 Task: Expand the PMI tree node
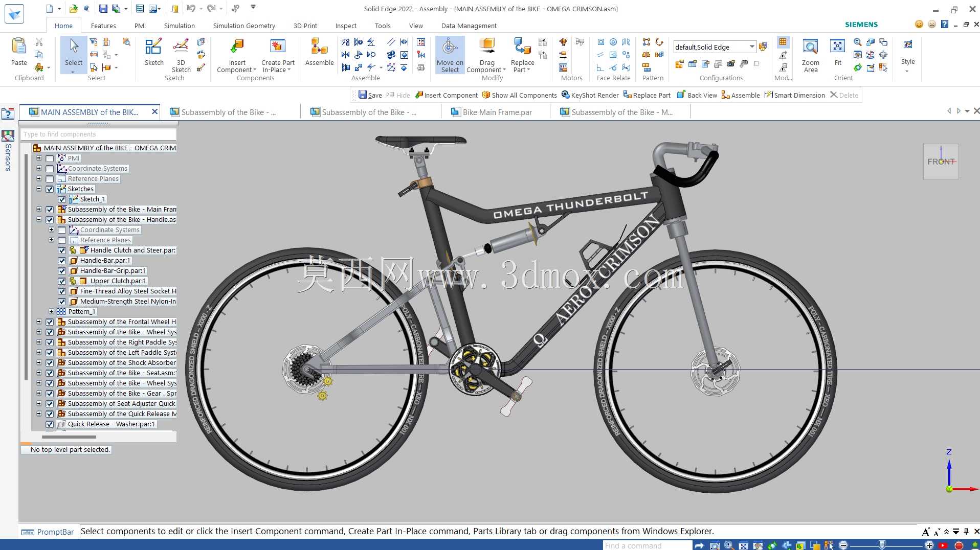[x=39, y=158]
